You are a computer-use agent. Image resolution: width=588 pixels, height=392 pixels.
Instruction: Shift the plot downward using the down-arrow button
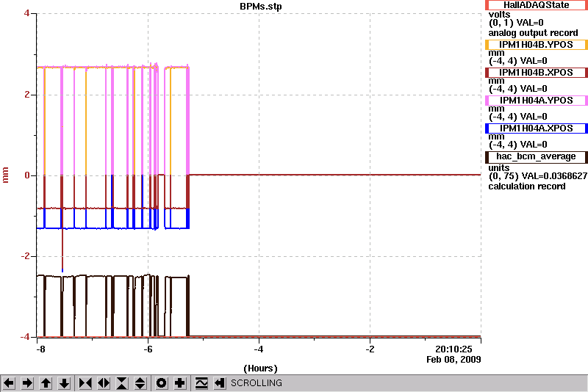pyautogui.click(x=65, y=383)
